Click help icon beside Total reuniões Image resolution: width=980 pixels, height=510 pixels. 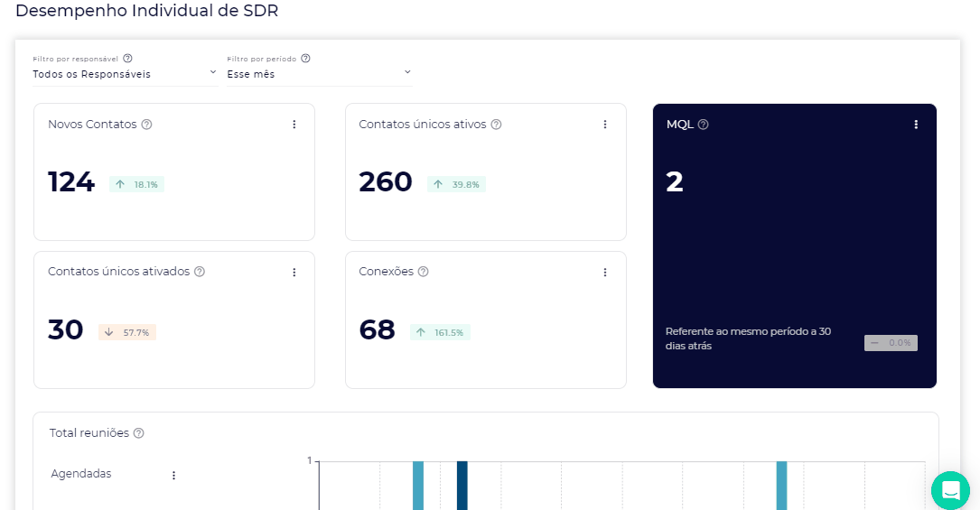pyautogui.click(x=138, y=433)
